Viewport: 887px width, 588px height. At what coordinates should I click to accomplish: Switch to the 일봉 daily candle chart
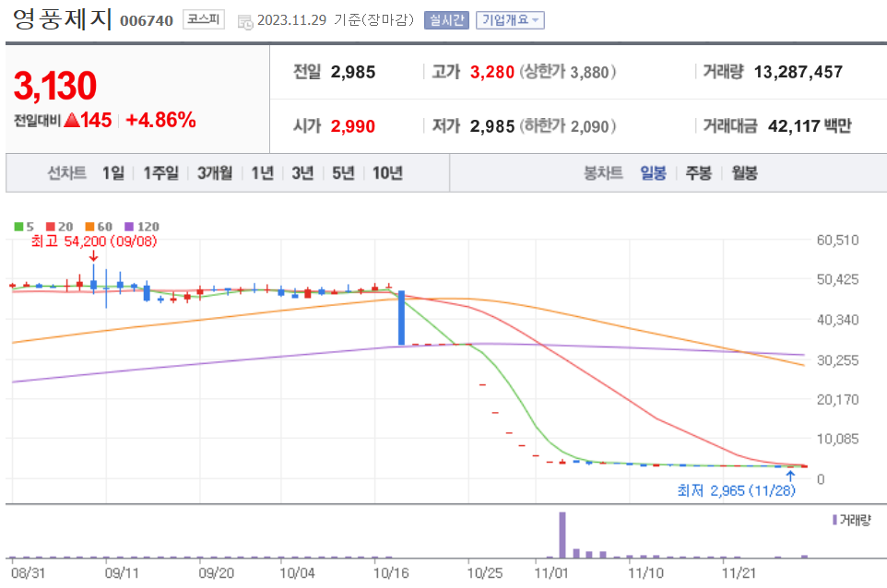653,172
